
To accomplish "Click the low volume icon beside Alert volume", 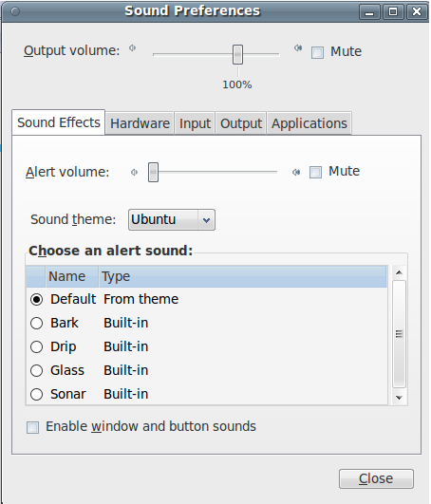I will pyautogui.click(x=135, y=173).
